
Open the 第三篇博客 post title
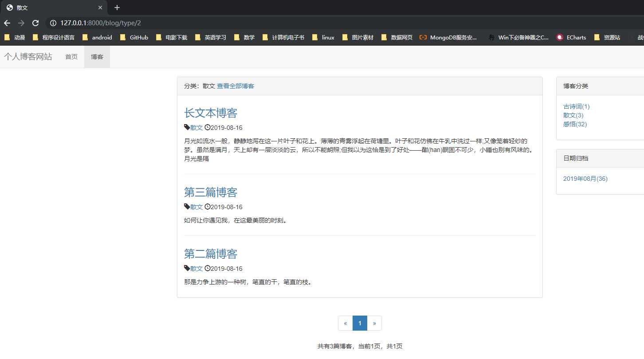click(211, 192)
